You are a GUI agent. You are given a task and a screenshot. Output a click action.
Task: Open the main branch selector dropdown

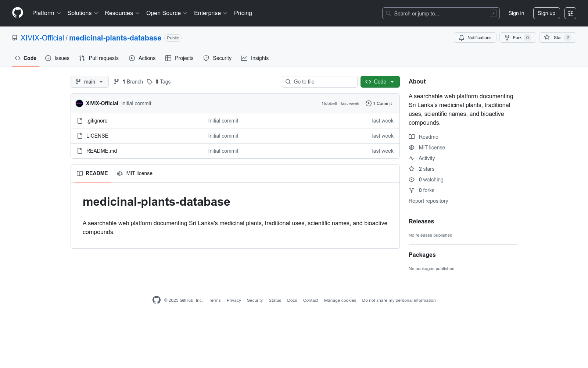[x=90, y=82]
